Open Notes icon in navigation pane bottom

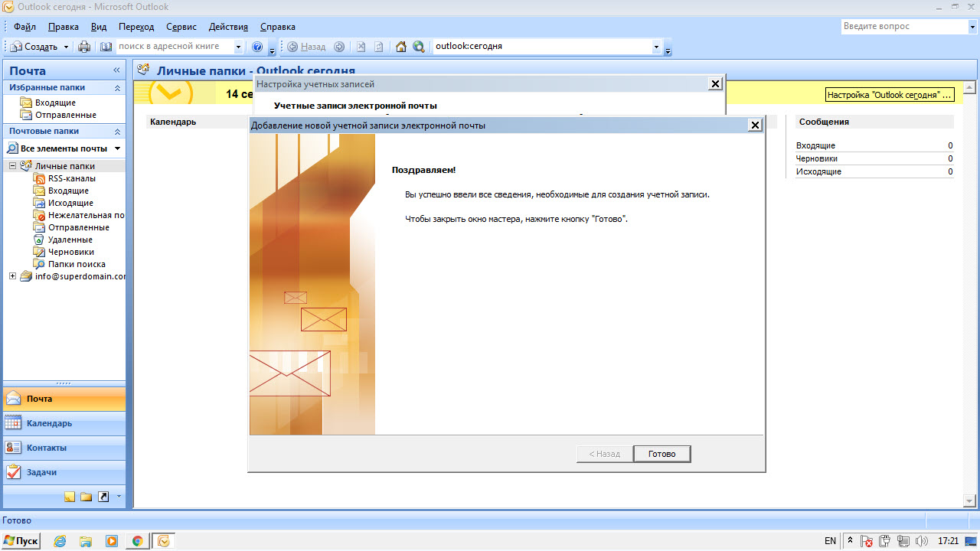point(70,497)
